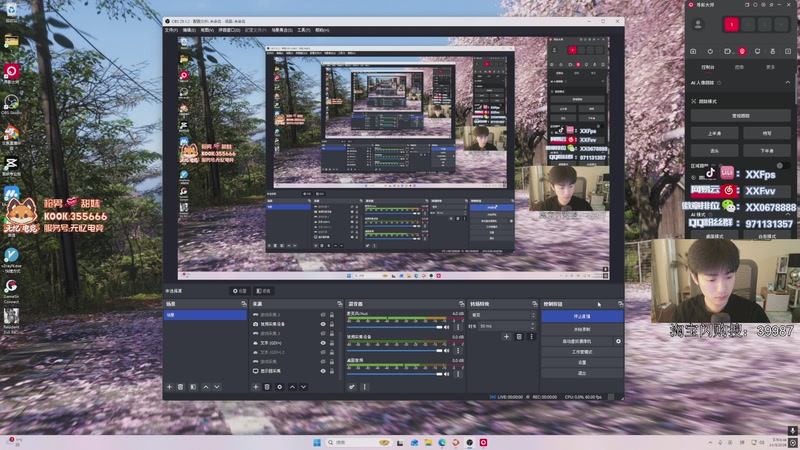Pop out the Scenes dock
Viewport: 800px width, 450px height.
243,304
